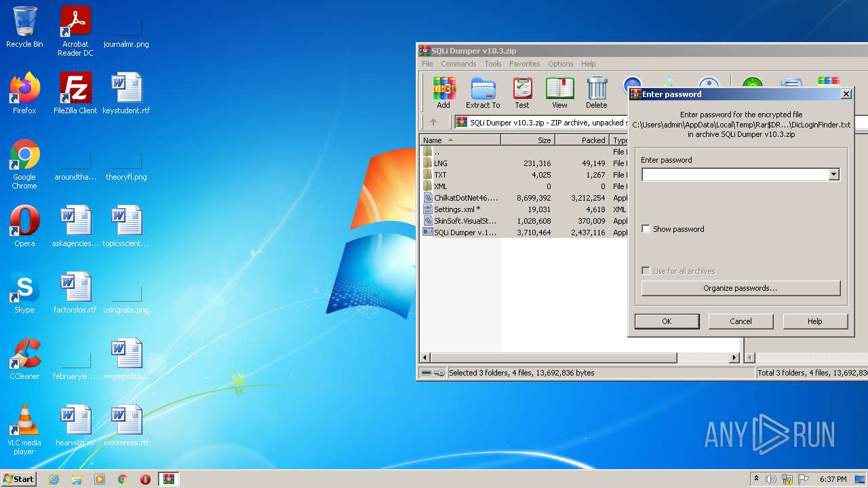Viewport: 868px width, 488px height.
Task: Open the Favorites menu
Action: [x=525, y=64]
